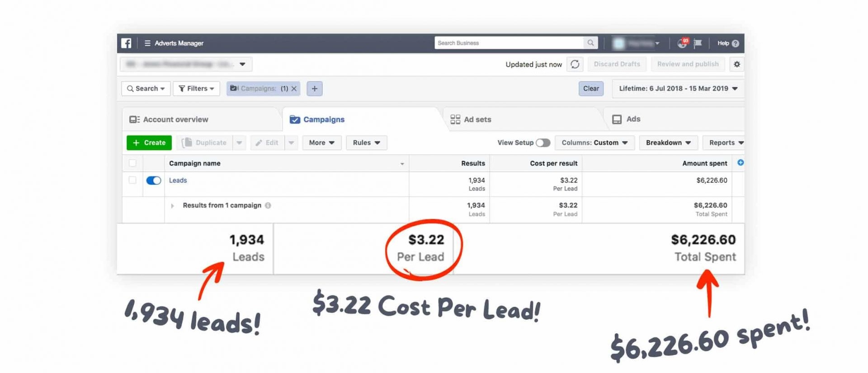Open the Filters dropdown
The width and height of the screenshot is (868, 373).
point(197,89)
